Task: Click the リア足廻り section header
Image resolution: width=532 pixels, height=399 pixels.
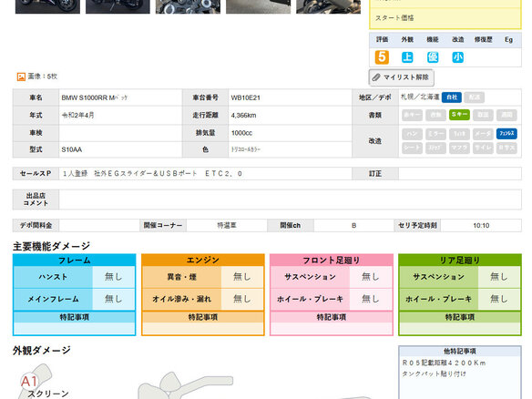Action: (460, 261)
